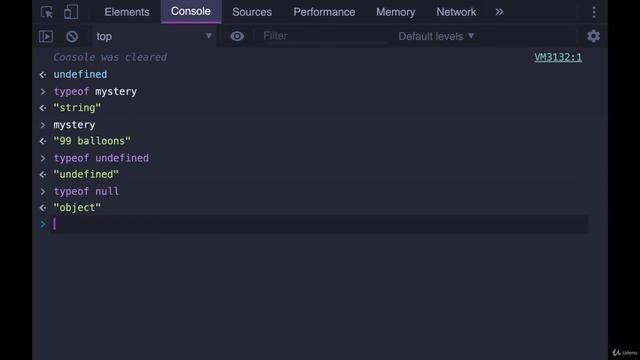Open the DevTools three-dot menu

tap(594, 12)
